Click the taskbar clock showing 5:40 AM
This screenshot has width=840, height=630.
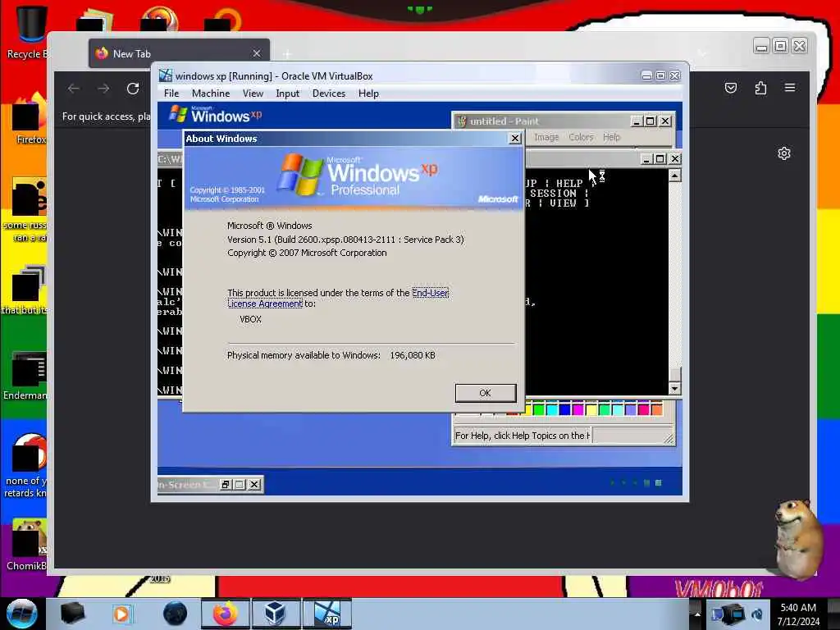pos(798,614)
